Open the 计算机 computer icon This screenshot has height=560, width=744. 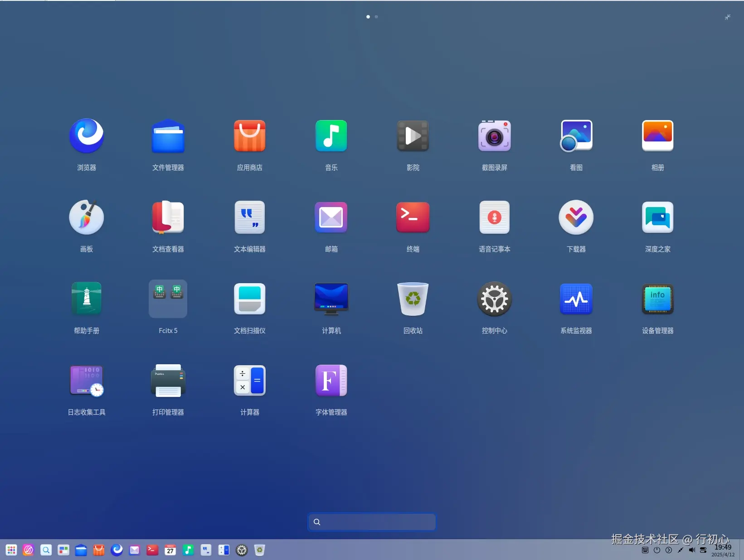331,299
